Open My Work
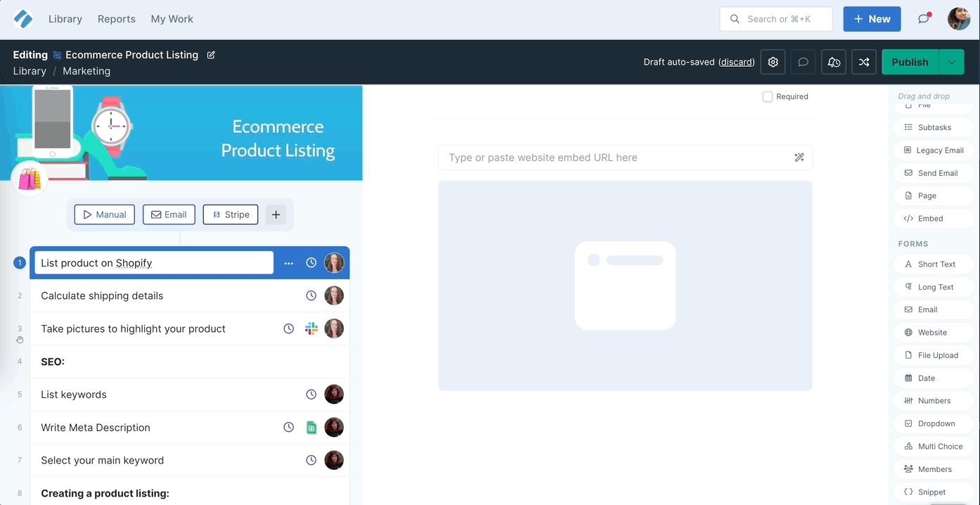This screenshot has height=505, width=980. point(172,19)
